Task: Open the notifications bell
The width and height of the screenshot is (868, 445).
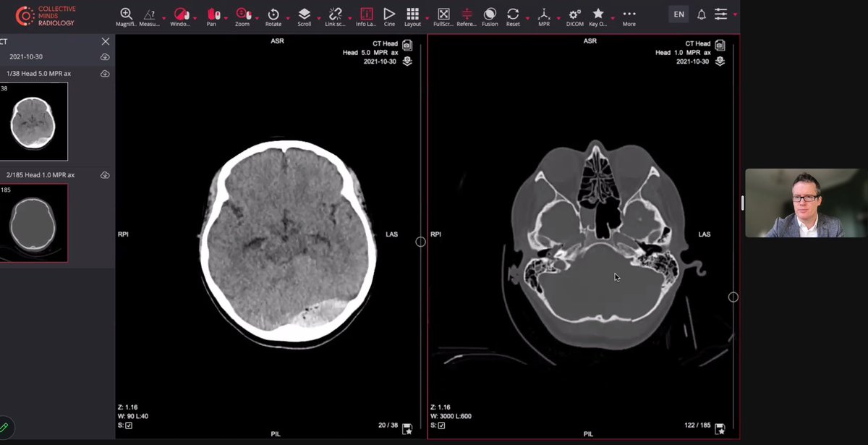Action: pos(702,14)
